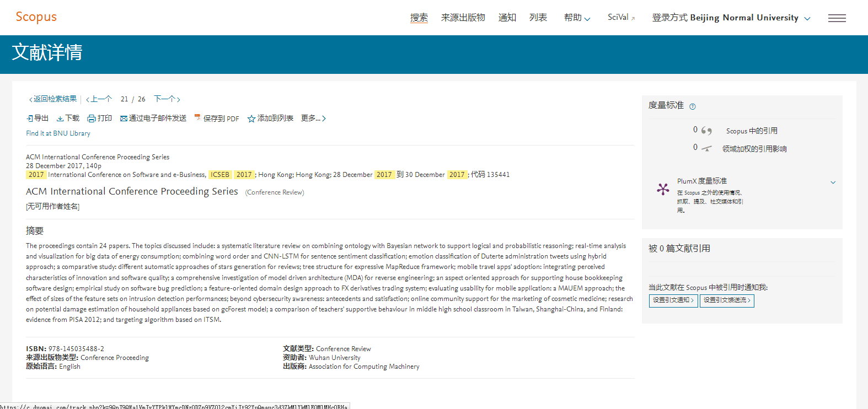Go to 来源出版物 in top navigation
Viewport: 868px width, 409px height.
pyautogui.click(x=463, y=18)
